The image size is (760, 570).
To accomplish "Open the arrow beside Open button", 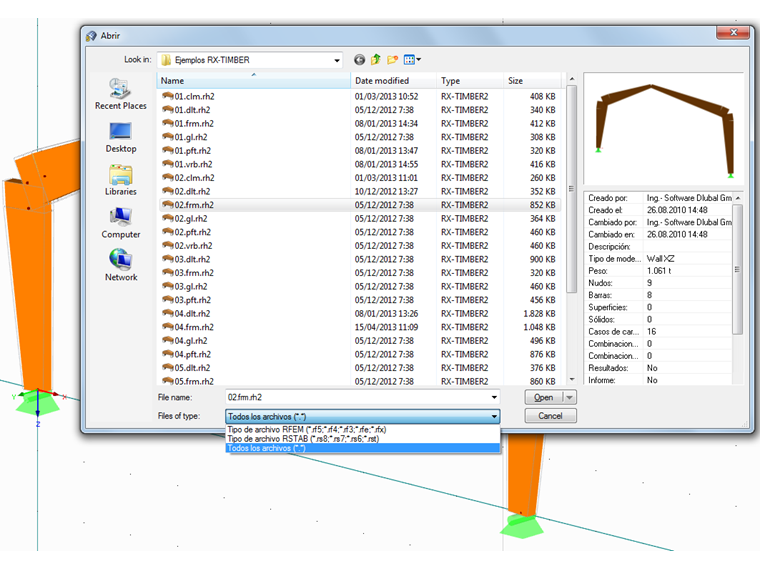I will [570, 397].
